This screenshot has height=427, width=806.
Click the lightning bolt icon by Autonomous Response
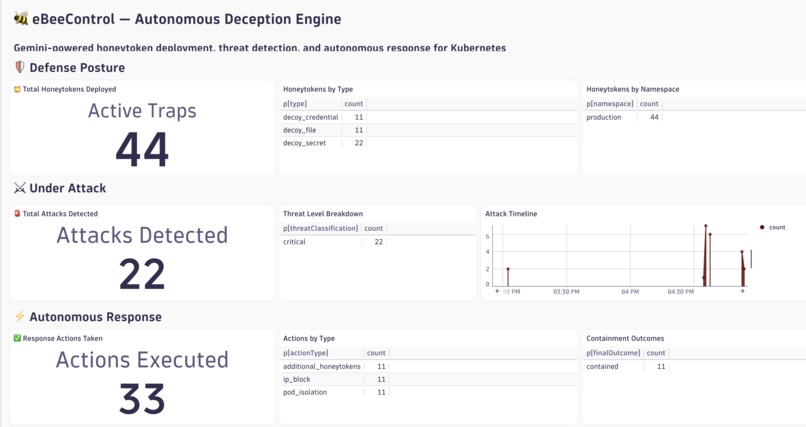(20, 317)
